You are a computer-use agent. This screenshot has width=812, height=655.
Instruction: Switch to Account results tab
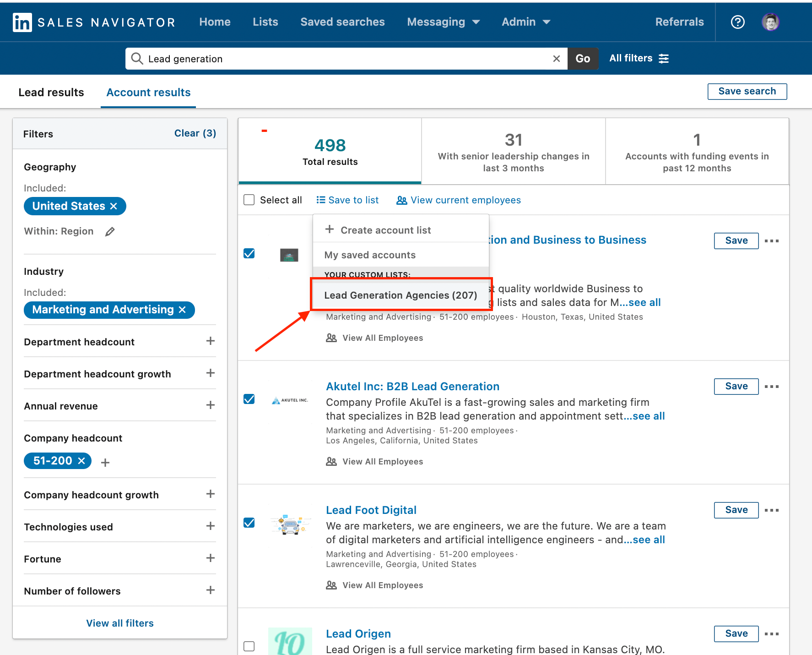tap(148, 93)
